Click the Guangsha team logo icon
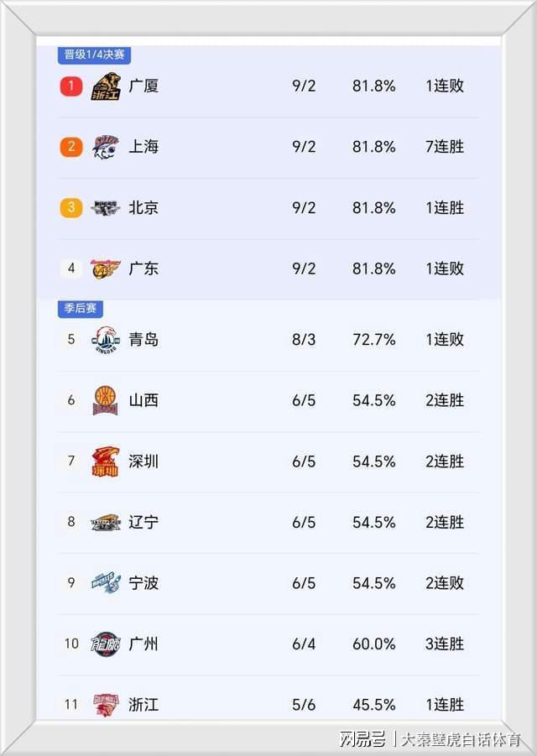 tap(106, 86)
